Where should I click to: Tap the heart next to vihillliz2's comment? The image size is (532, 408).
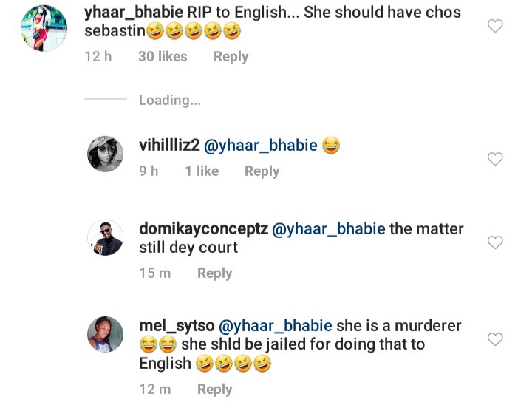click(495, 159)
